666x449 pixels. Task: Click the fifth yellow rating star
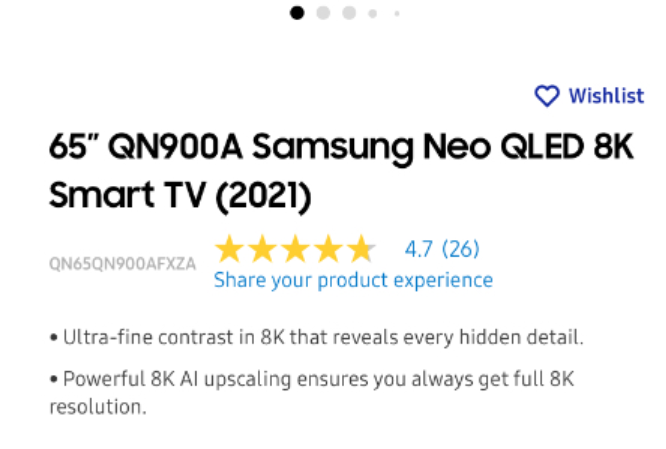click(x=360, y=248)
